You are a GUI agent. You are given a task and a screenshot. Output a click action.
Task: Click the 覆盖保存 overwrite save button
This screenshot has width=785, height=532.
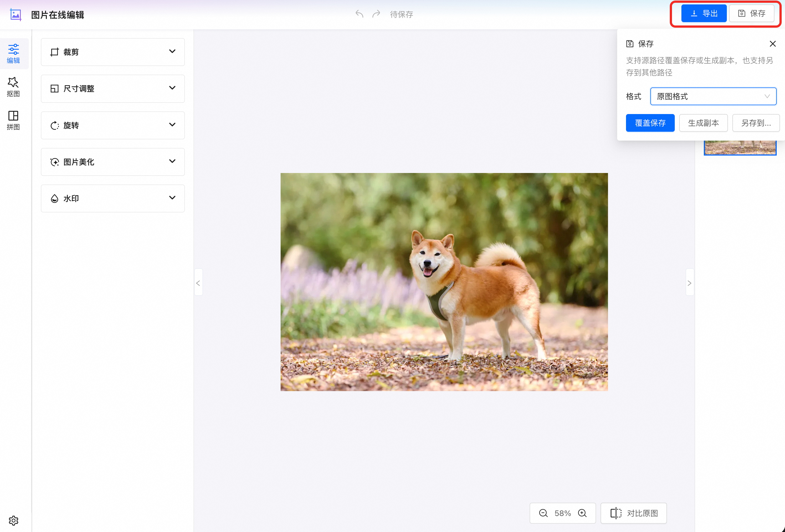coord(650,123)
